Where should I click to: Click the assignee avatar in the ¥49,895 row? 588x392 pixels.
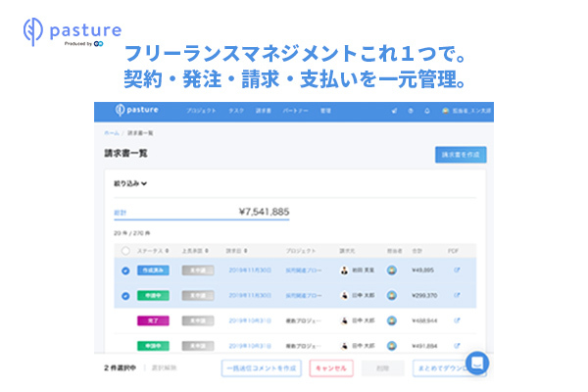point(392,270)
